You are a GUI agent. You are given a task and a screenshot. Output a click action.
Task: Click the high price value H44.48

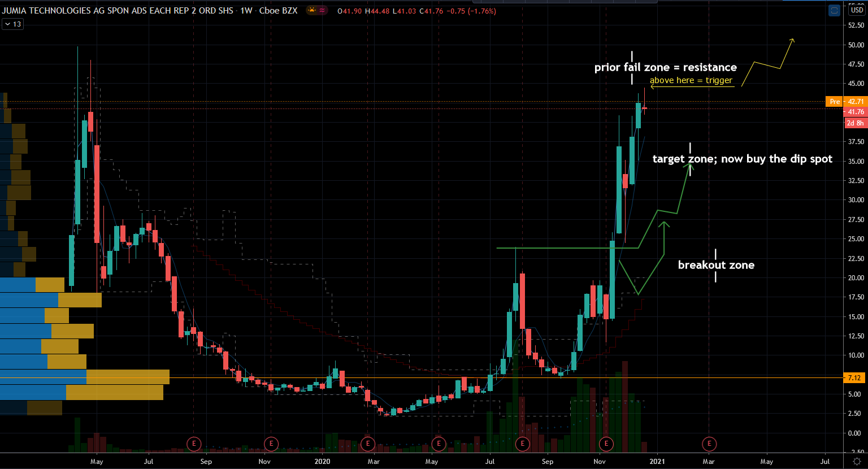click(378, 11)
